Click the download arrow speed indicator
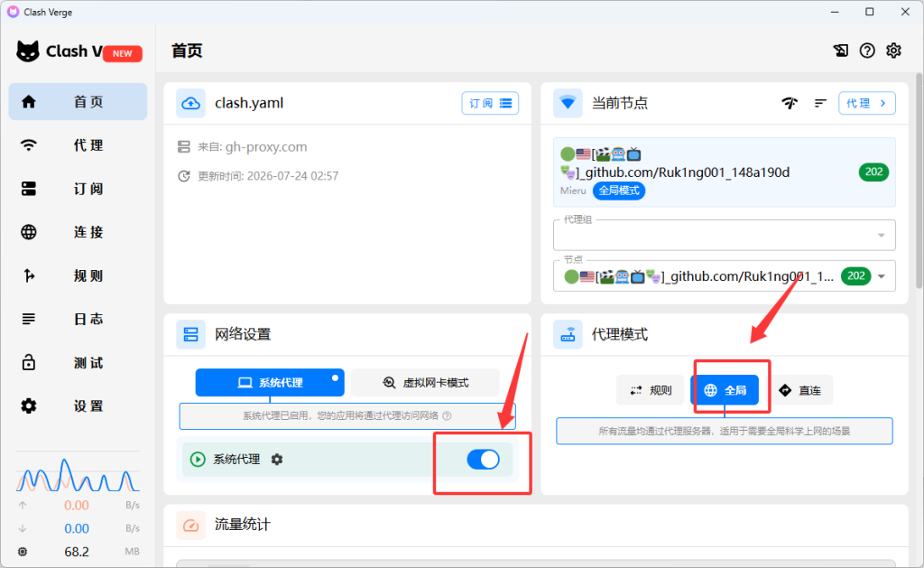Screen dimensions: 924x568 click(x=23, y=528)
